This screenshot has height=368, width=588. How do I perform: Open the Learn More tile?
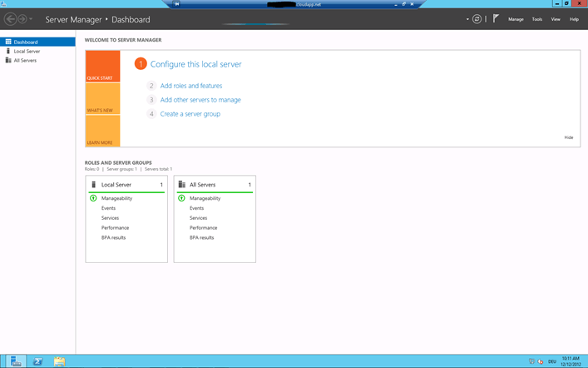point(102,131)
